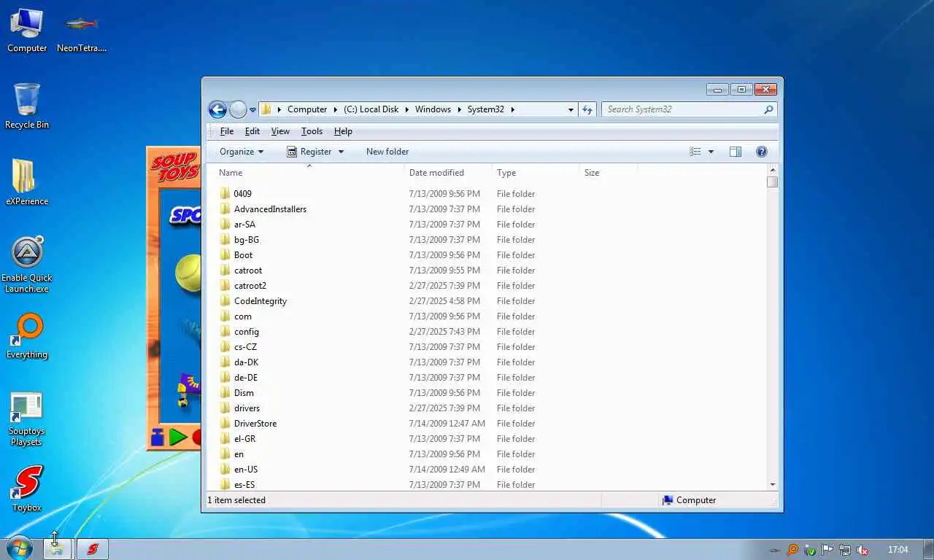Click the Souptoys taskbar button

pos(93,549)
